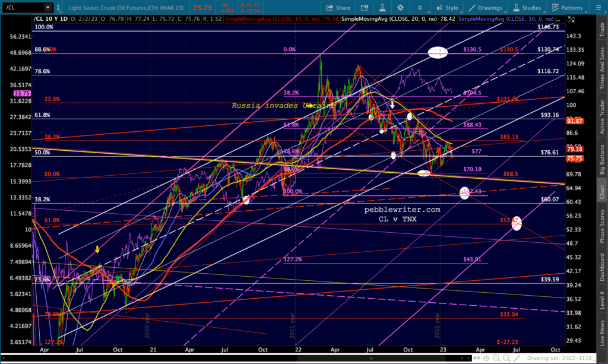Click the /CL 10 Y 1D chart label

click(x=50, y=19)
